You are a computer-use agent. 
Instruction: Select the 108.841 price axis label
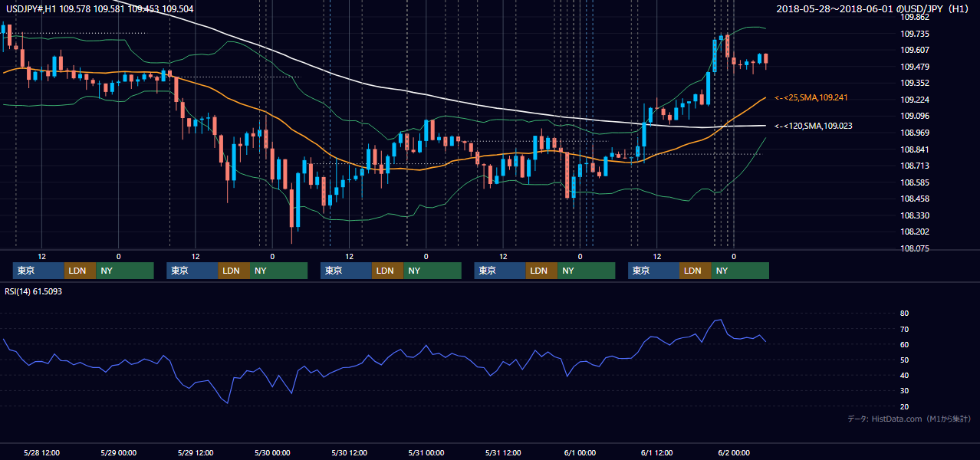pos(915,149)
